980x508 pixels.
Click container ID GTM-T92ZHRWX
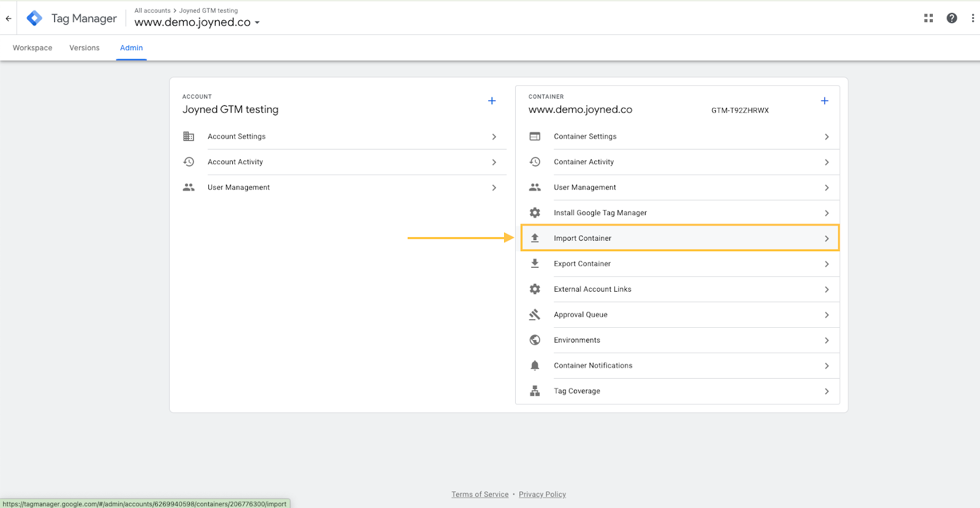(x=740, y=110)
